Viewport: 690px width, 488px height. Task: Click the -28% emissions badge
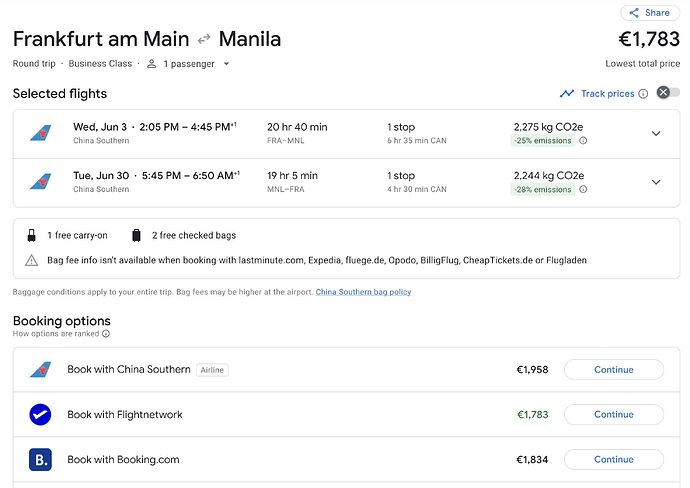tap(543, 190)
